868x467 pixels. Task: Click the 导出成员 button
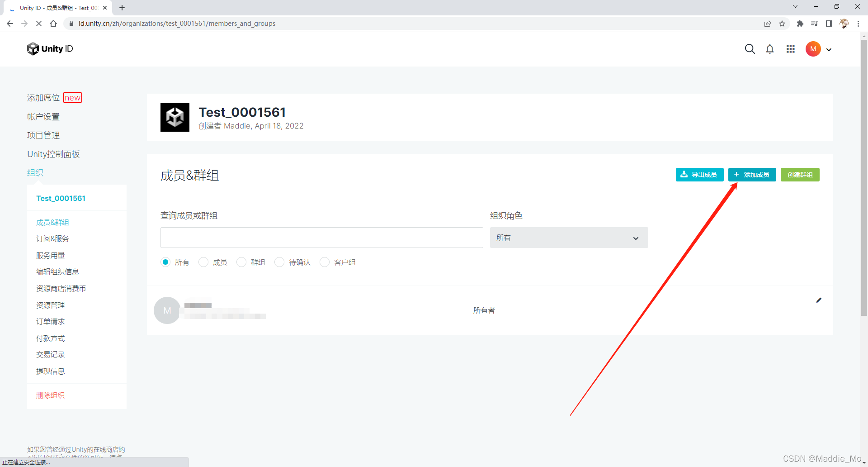tap(699, 175)
